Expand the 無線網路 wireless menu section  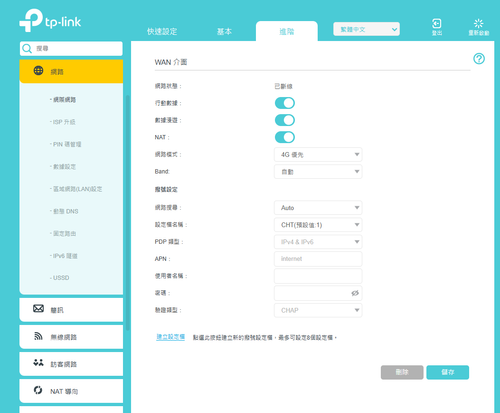tap(71, 337)
